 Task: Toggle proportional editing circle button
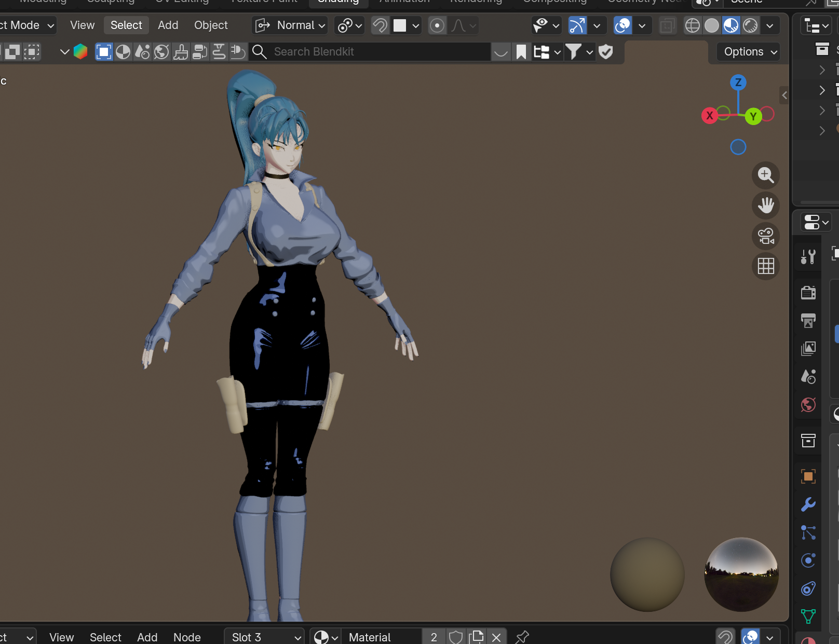click(x=437, y=25)
